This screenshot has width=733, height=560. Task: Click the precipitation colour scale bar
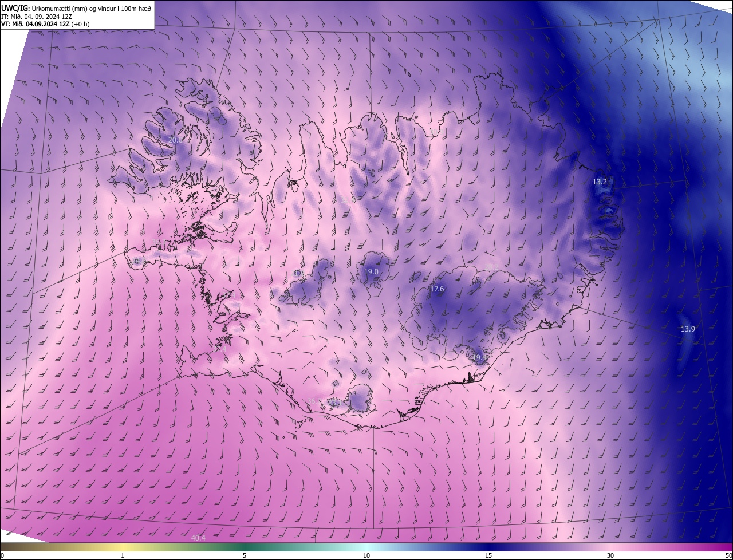(366, 547)
